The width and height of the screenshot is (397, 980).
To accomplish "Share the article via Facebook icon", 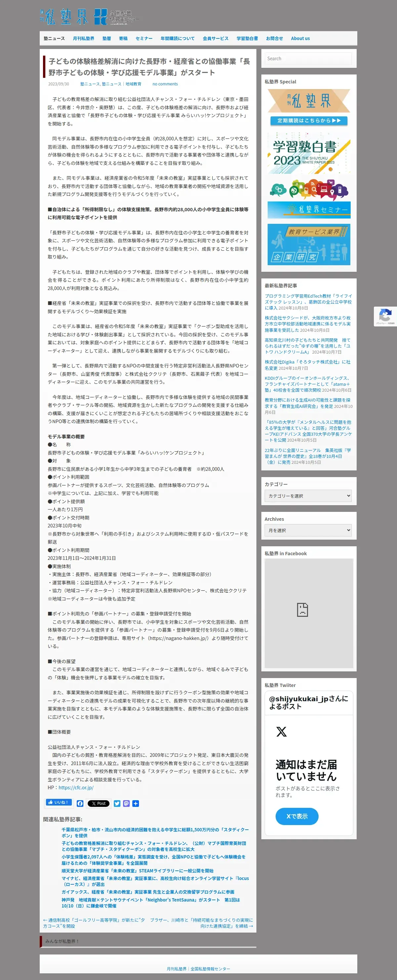I will pos(80,803).
